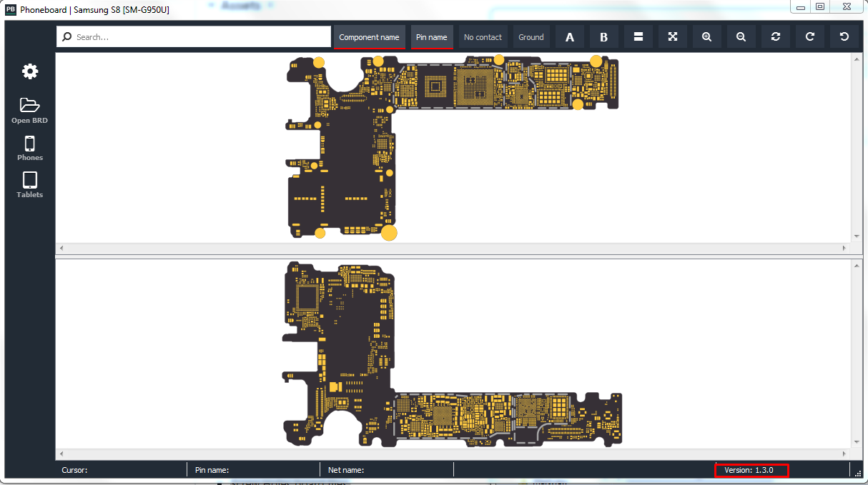Toggle Pin name display

[x=432, y=37]
